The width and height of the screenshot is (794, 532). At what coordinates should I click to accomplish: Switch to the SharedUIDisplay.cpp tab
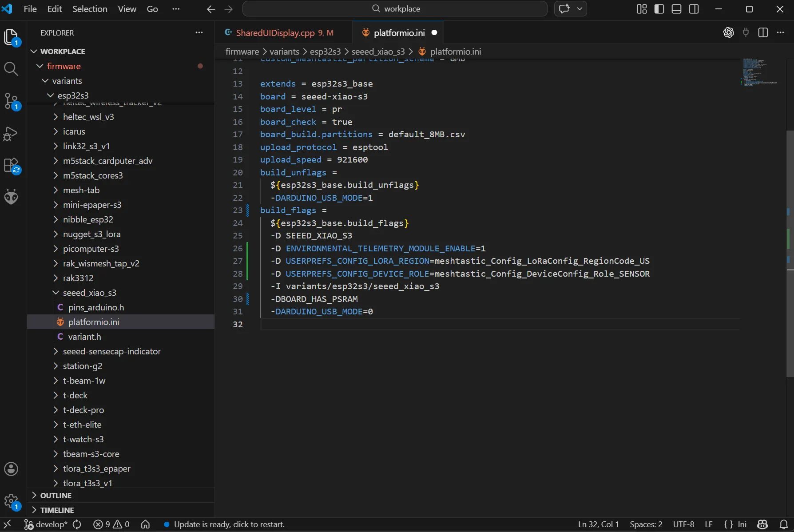point(275,33)
